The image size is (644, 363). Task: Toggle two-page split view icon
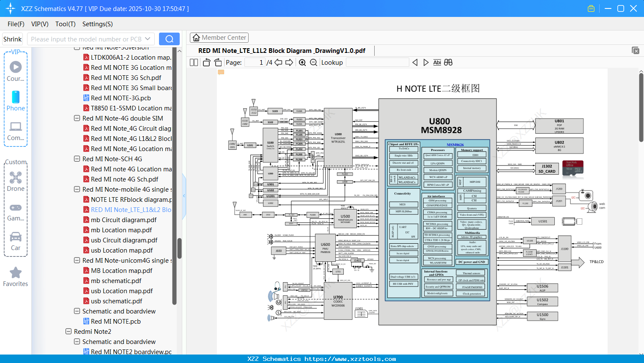pos(194,63)
